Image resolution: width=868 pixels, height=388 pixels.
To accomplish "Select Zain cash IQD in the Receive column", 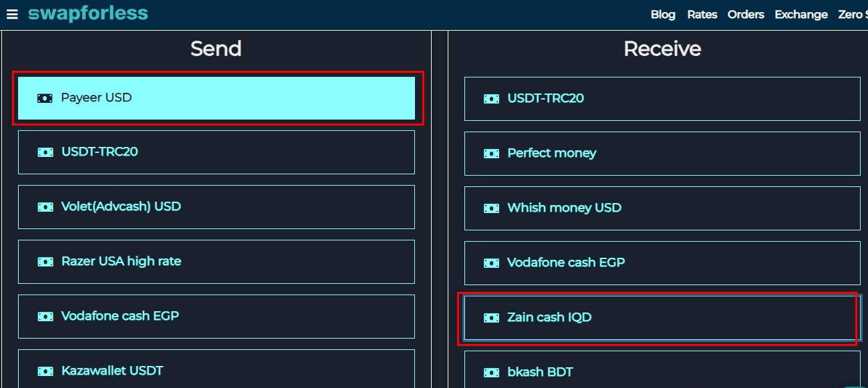I will click(x=662, y=317).
